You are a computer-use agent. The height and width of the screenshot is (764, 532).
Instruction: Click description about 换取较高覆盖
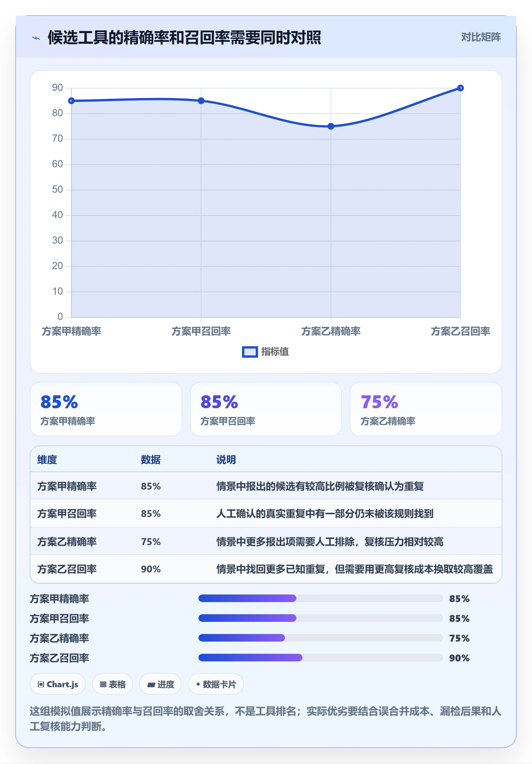point(355,569)
